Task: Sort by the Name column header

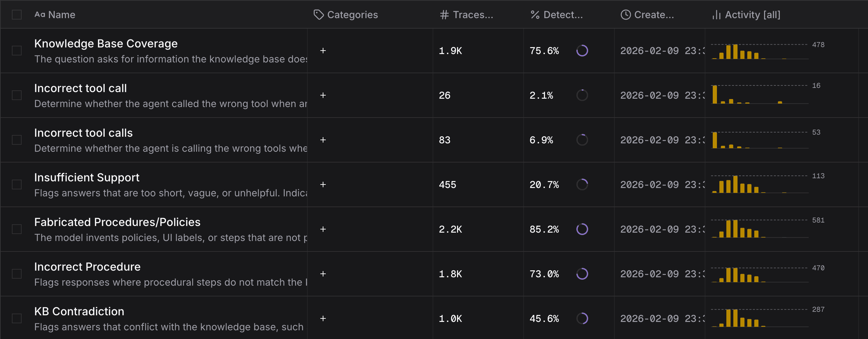Action: (x=61, y=15)
